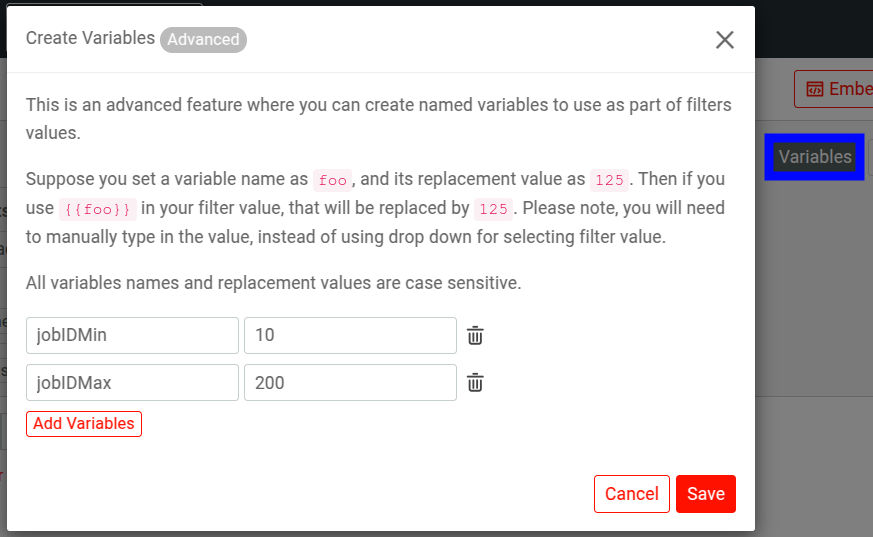The width and height of the screenshot is (873, 537).
Task: Click the embed code icon
Action: tap(815, 89)
